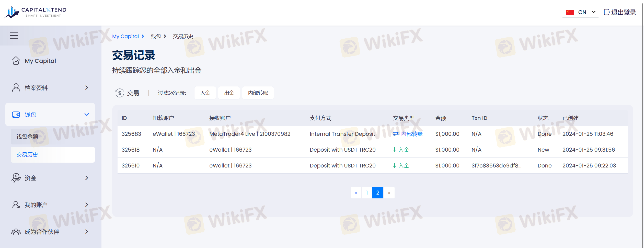Click the 已创建 column header

tap(571, 118)
